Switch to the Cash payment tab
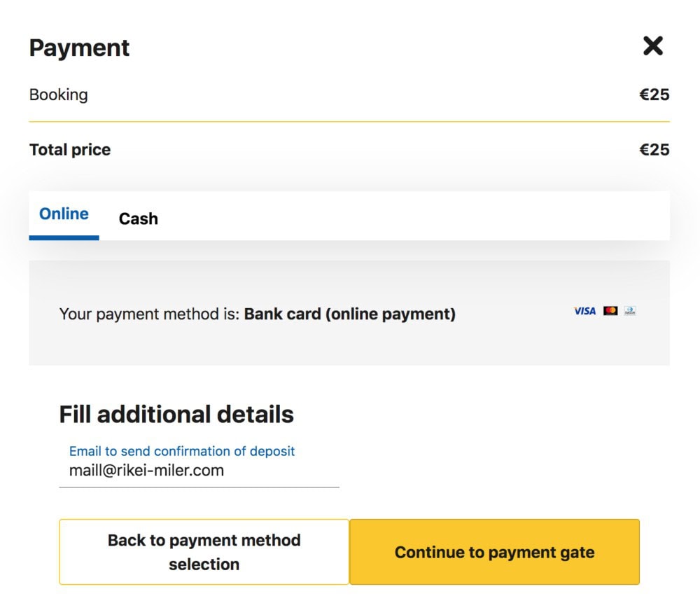Image resolution: width=700 pixels, height=596 pixels. click(139, 219)
